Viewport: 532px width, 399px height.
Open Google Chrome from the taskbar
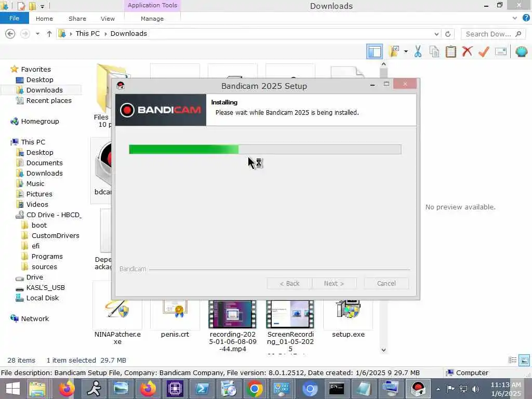point(255,389)
